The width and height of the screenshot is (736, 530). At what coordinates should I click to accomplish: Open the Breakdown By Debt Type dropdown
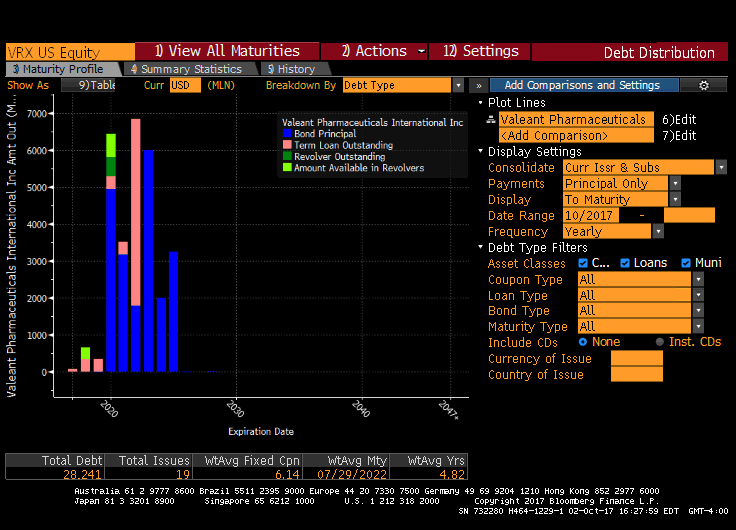459,85
